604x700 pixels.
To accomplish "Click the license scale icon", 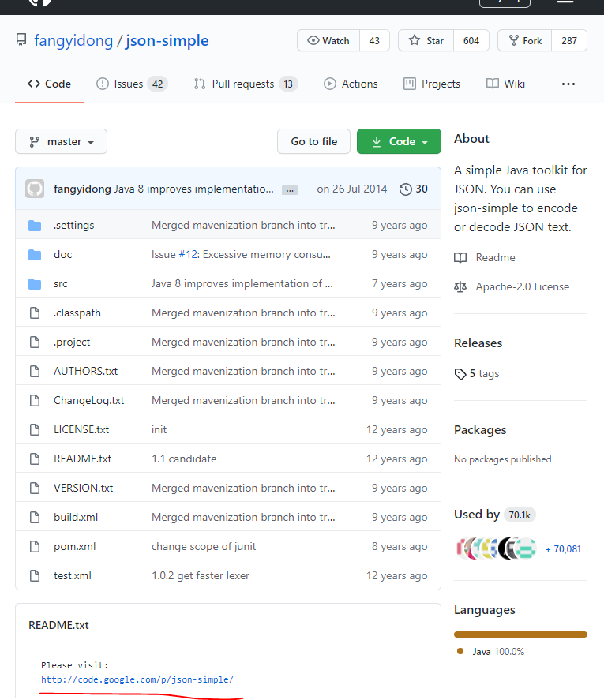I will (x=460, y=286).
